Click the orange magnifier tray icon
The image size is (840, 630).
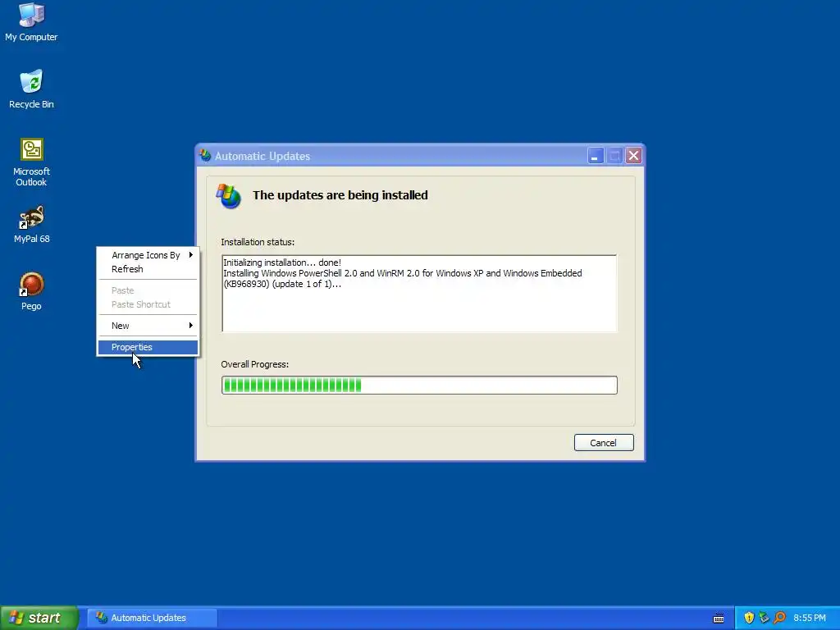(779, 618)
